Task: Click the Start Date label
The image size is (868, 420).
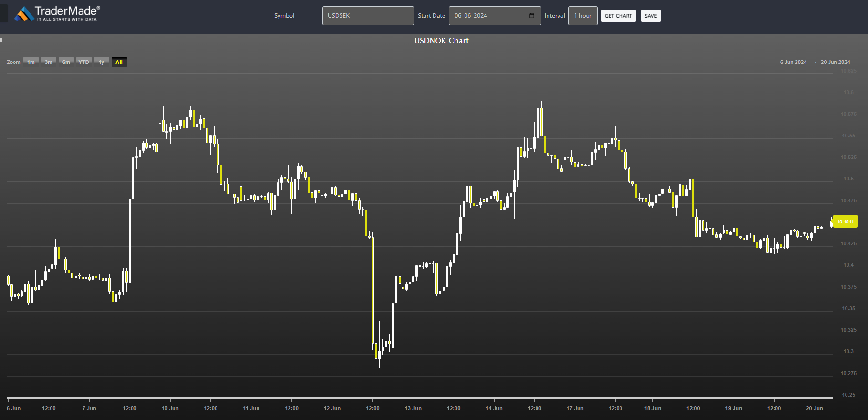Action: [x=432, y=16]
